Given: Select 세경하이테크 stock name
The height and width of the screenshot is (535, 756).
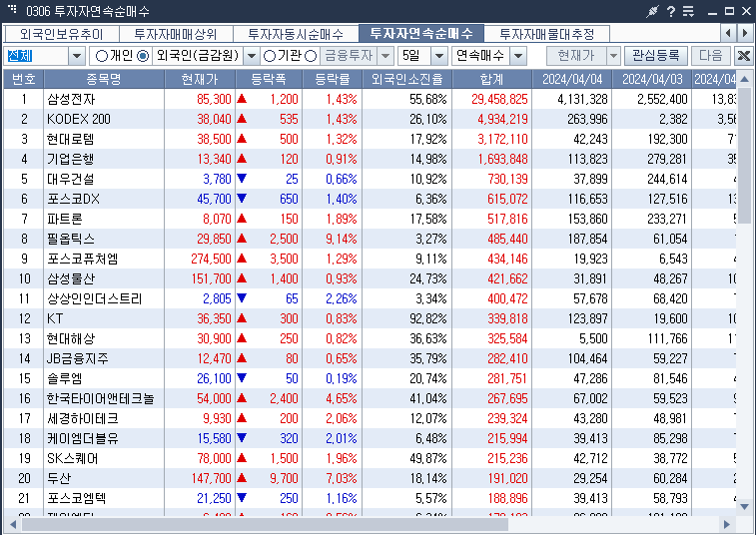Looking at the screenshot, I should click(x=83, y=418).
